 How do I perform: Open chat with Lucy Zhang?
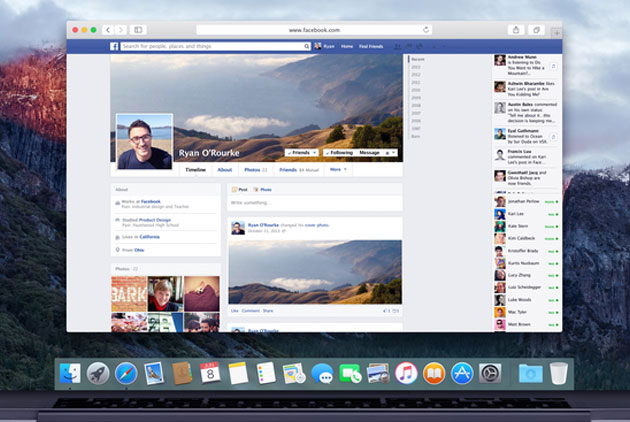(527, 275)
